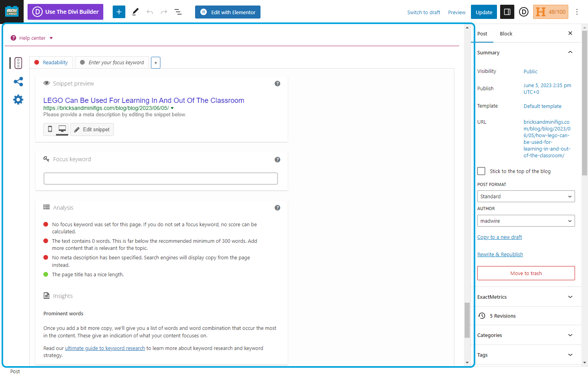Open the post URL permalink link
This screenshot has width=588, height=376.
pyautogui.click(x=547, y=139)
